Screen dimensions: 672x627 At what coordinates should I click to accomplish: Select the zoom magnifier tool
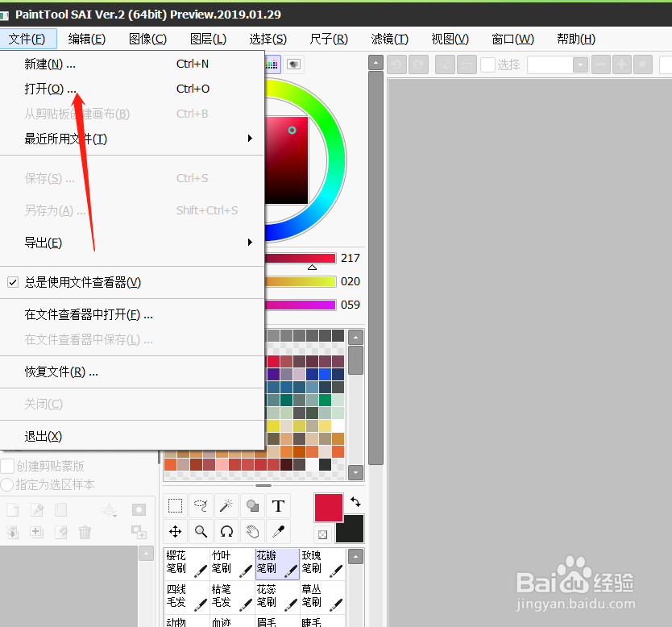[201, 532]
